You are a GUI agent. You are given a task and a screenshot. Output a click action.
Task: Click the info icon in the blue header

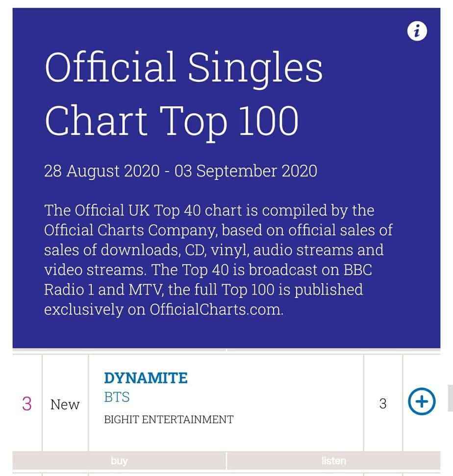click(x=417, y=32)
